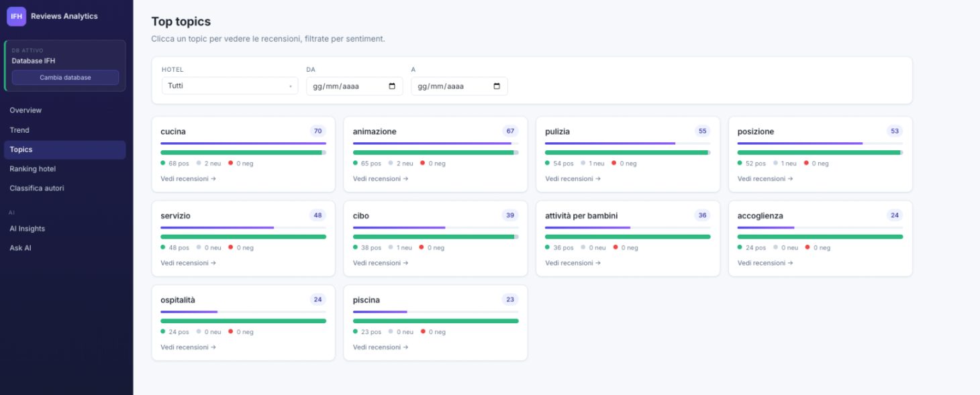This screenshot has width=980, height=395.
Task: Click the 70 count badge on cucina
Action: [318, 131]
